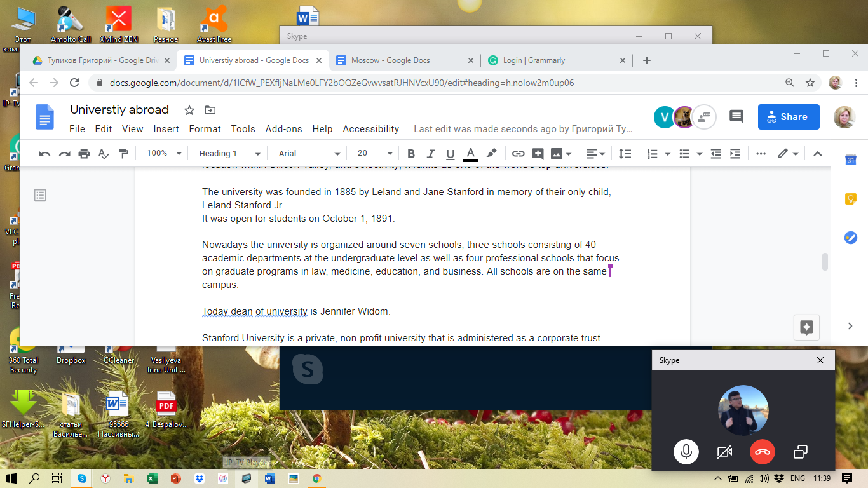Open the Format menu

click(x=205, y=129)
